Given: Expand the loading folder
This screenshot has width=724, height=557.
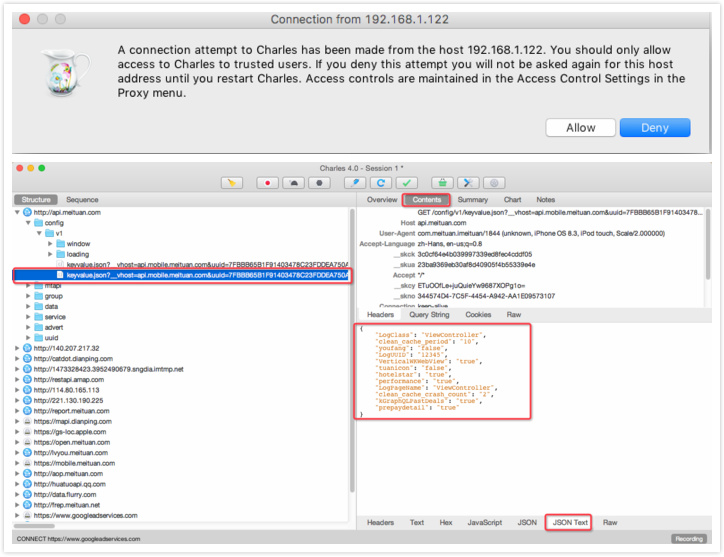Looking at the screenshot, I should tap(50, 254).
